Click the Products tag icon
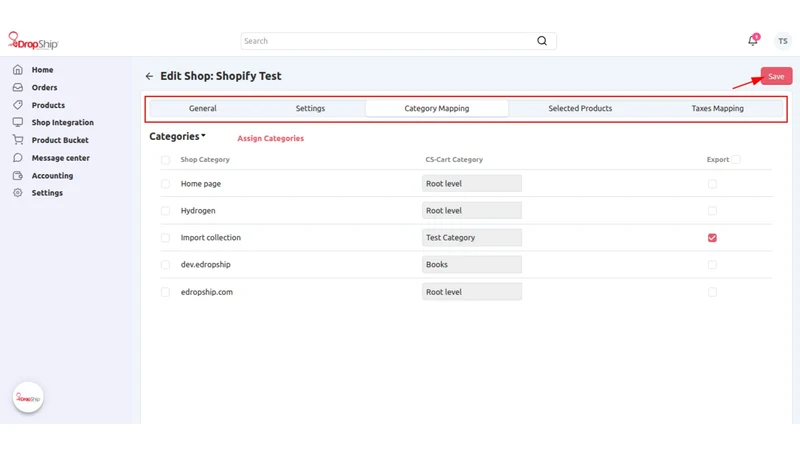800x450 pixels. point(18,105)
